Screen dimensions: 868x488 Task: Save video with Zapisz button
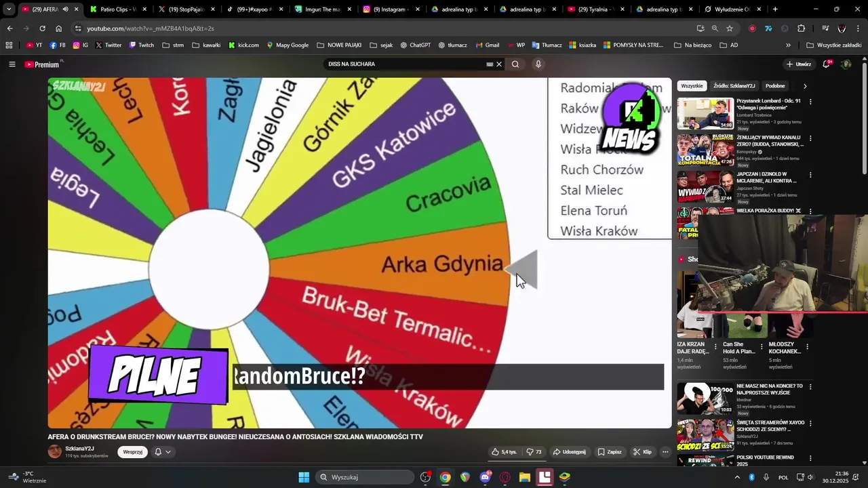coord(610,452)
